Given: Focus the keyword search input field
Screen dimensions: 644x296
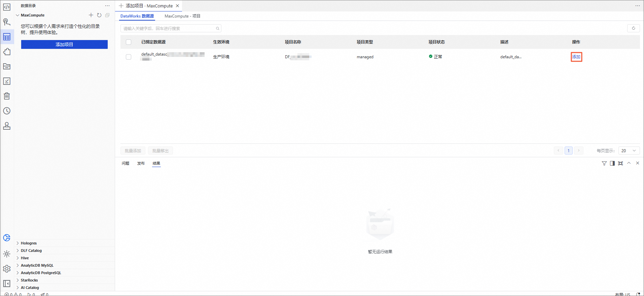Looking at the screenshot, I should [171, 28].
